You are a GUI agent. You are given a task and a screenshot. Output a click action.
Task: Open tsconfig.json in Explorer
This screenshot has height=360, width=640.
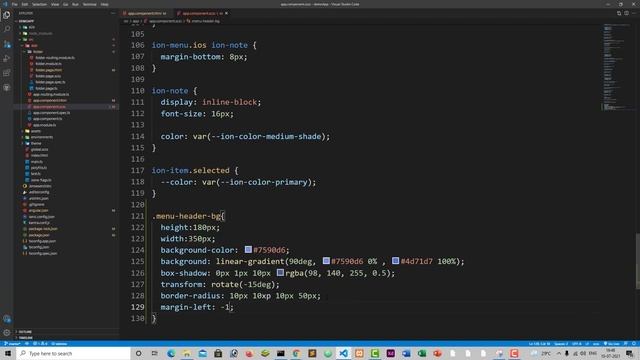click(x=39, y=247)
